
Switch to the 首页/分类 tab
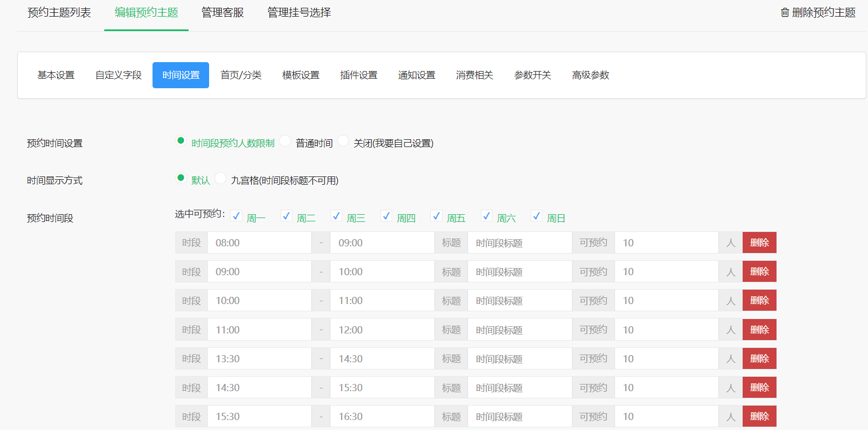[x=241, y=75]
